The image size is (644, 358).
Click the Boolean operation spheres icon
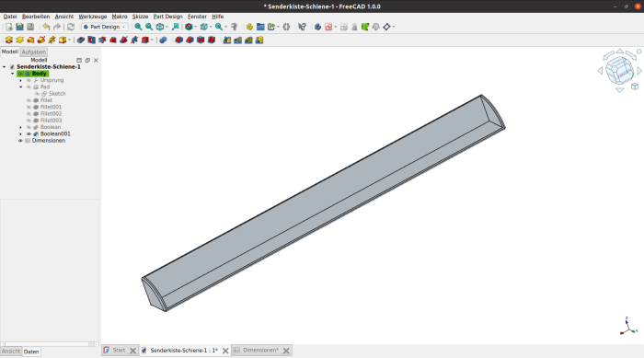(x=163, y=40)
